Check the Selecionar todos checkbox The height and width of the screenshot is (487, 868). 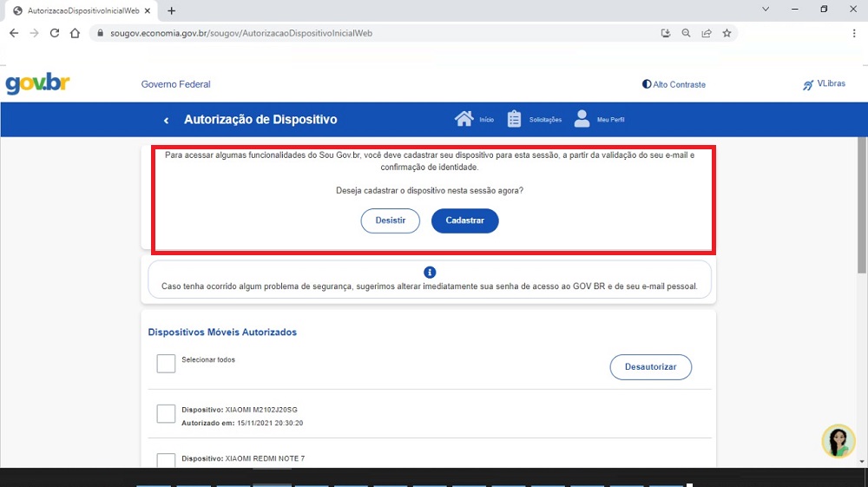[x=166, y=364]
